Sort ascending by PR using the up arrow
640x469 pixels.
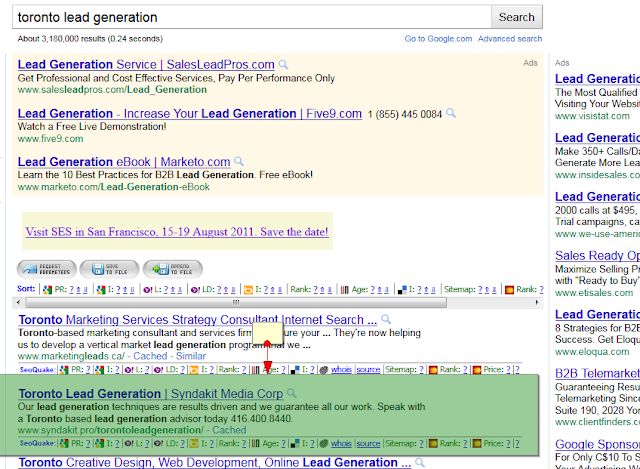78,290
